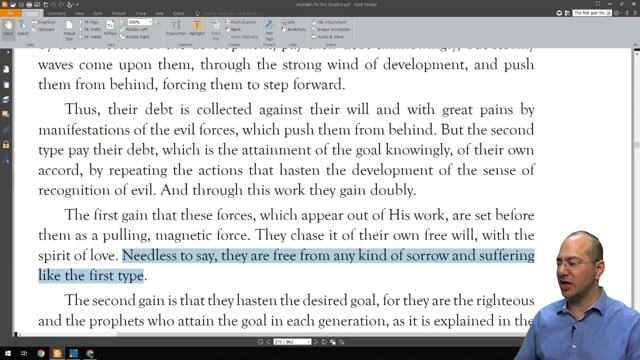
Task: Open the Pages thumbnail side panel
Action: (x=6, y=84)
